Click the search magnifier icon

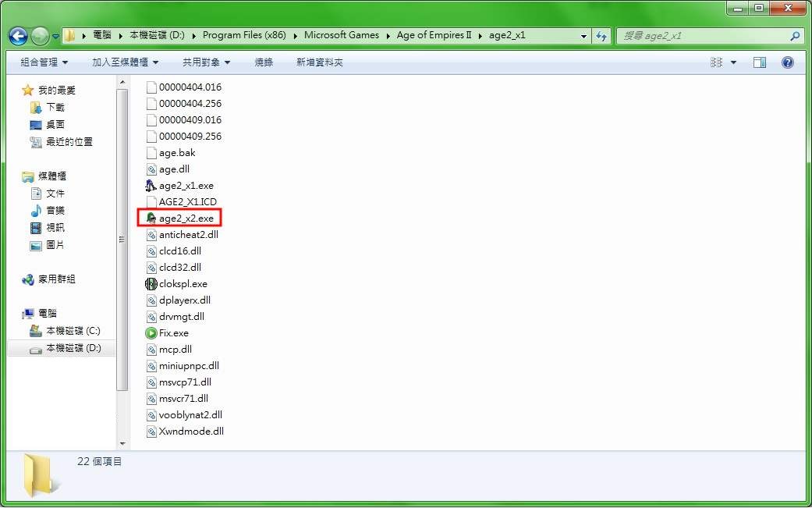click(796, 36)
